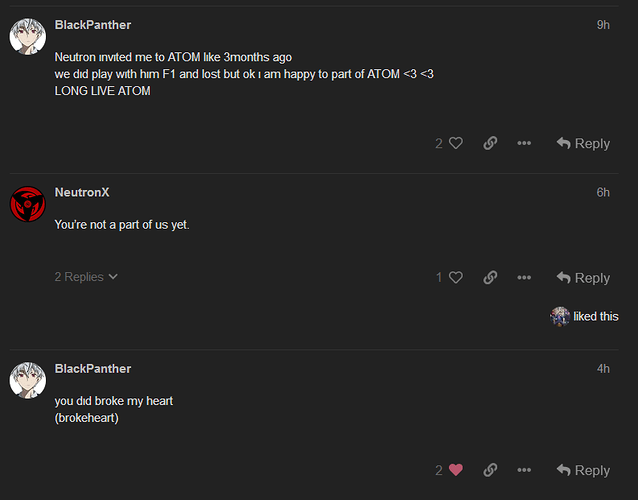638x500 pixels.
Task: Open the NeutronX username link
Action: tap(82, 192)
